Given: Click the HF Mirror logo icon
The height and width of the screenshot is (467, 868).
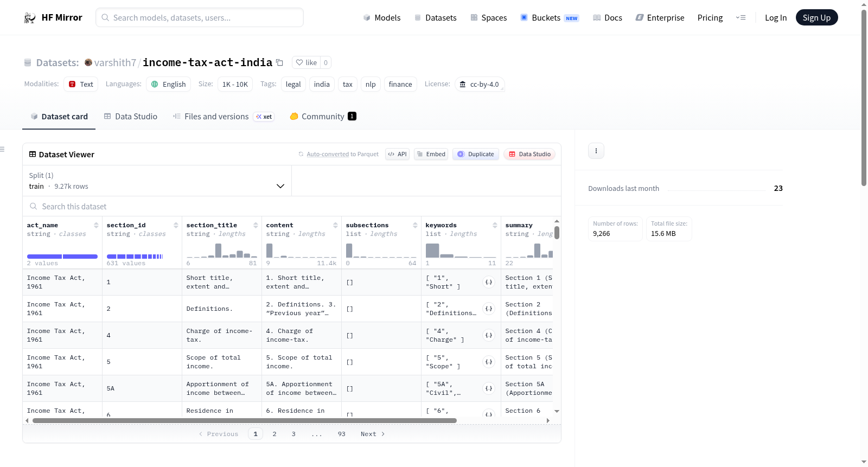Looking at the screenshot, I should pos(30,17).
